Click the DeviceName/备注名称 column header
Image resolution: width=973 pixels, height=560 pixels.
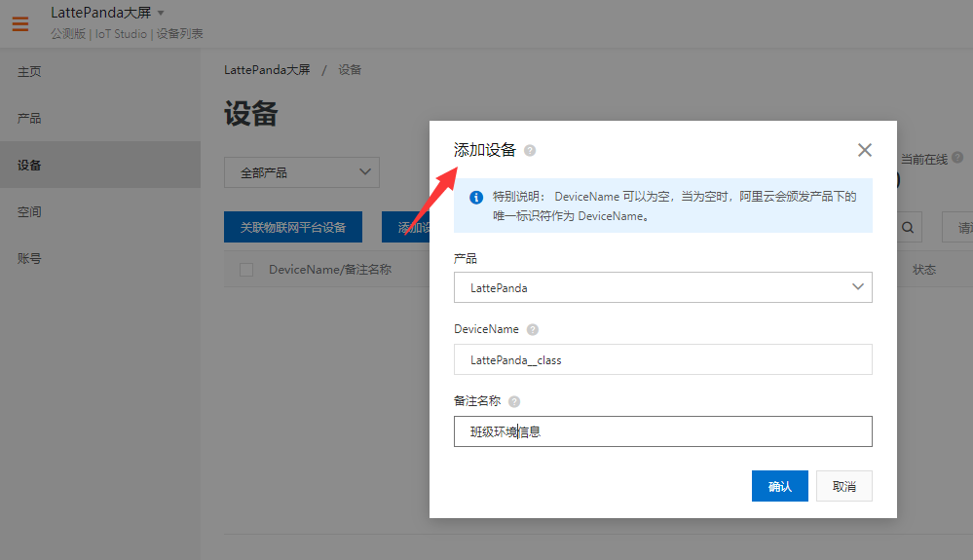tap(330, 270)
